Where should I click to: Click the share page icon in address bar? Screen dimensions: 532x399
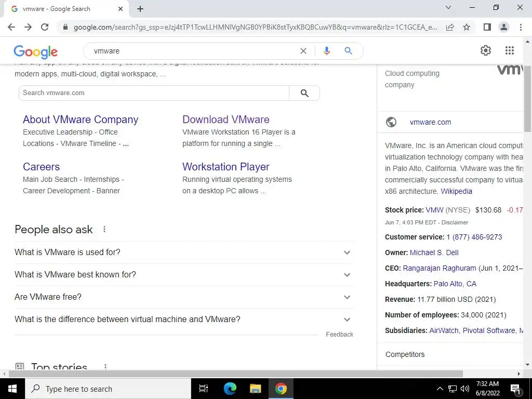(450, 27)
